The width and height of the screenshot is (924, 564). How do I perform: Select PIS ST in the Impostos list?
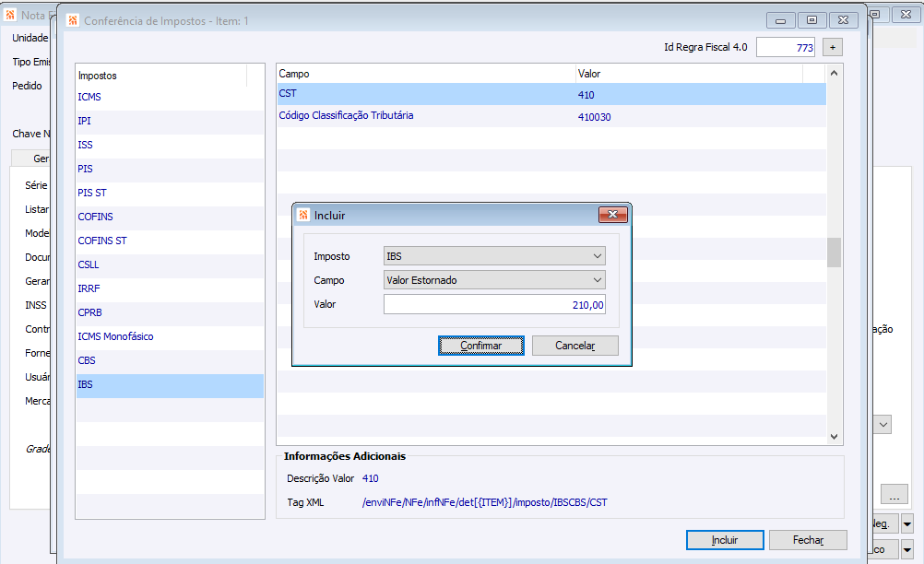point(170,194)
